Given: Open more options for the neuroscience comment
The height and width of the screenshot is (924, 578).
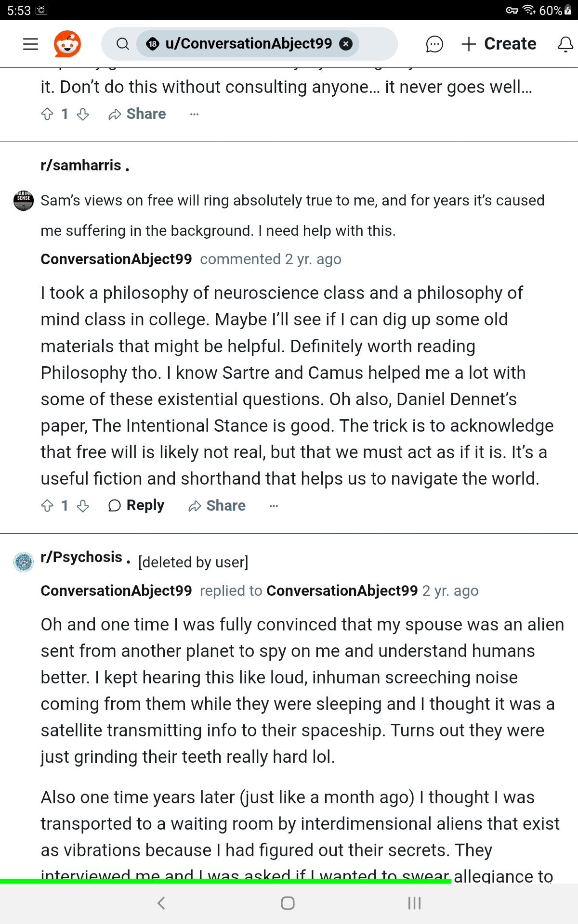Looking at the screenshot, I should 274,506.
